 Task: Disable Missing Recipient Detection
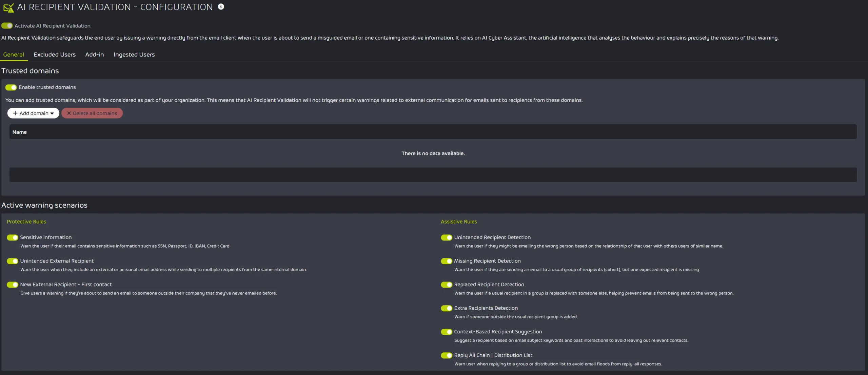pyautogui.click(x=447, y=261)
